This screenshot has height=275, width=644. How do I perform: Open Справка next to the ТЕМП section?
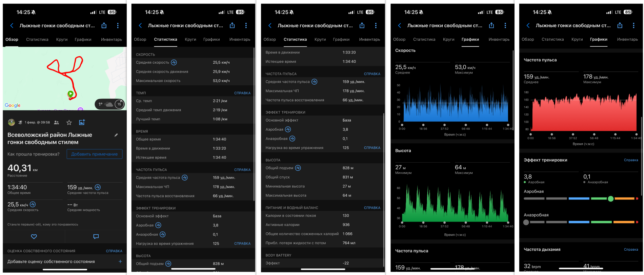tap(242, 93)
